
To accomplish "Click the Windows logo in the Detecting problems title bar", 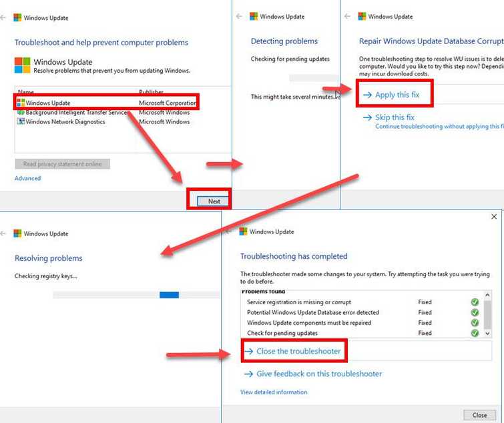I will [x=254, y=17].
